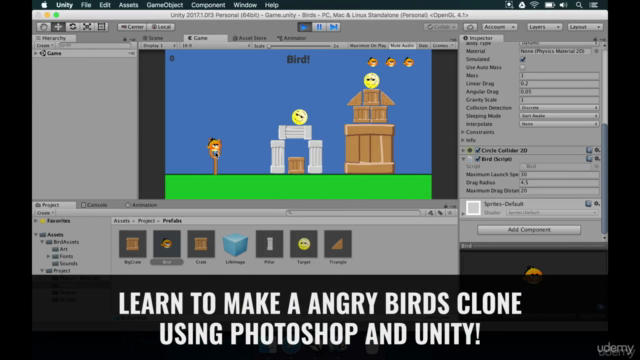The image size is (640, 360).
Task: Click search by type icon in Project
Action: [x=430, y=213]
